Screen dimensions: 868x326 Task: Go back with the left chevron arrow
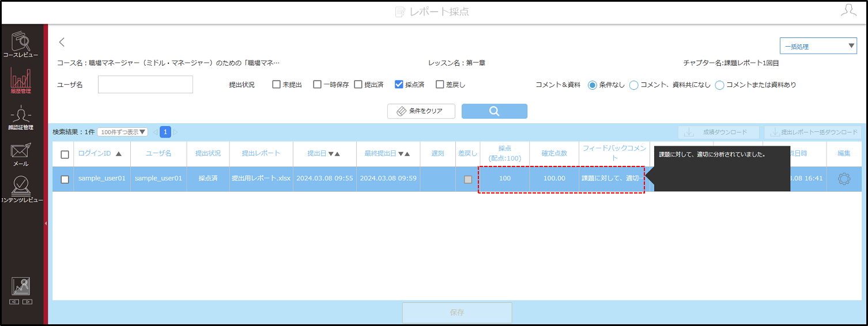[x=62, y=41]
